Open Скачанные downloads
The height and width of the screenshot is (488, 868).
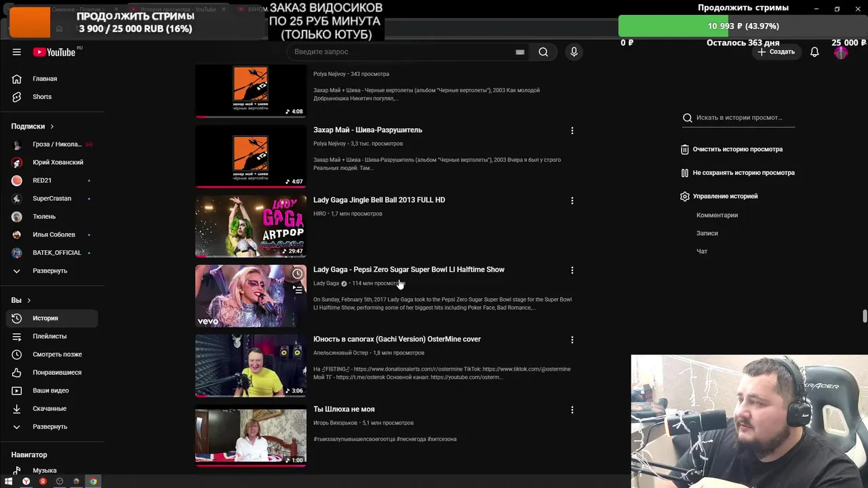click(x=52, y=409)
